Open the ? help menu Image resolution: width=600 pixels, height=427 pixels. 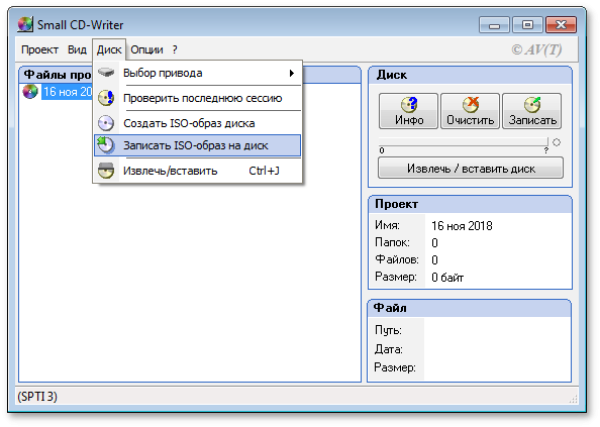tap(174, 50)
